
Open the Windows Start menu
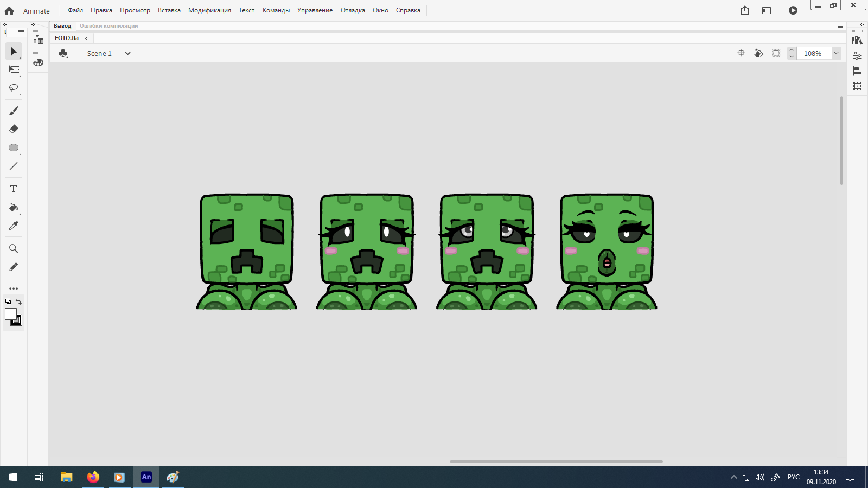13,477
